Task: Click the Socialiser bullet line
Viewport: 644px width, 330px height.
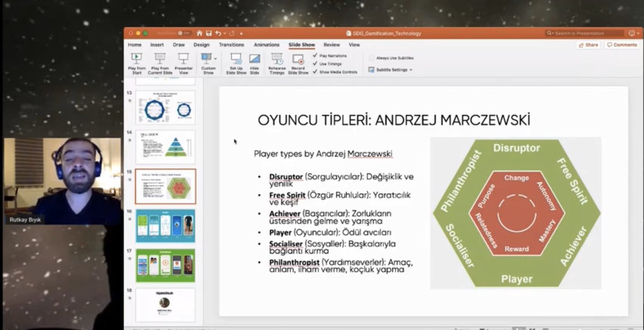Action: (333, 247)
